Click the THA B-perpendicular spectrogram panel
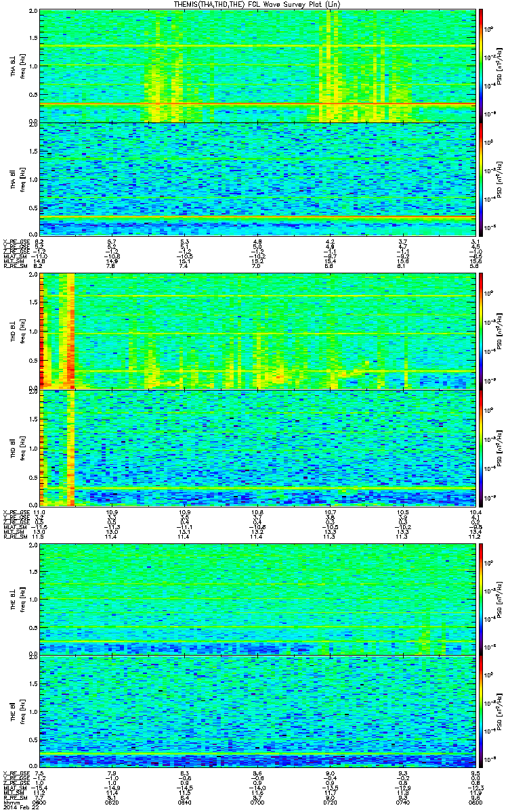Viewport: 508px width, 812px height. [x=257, y=66]
